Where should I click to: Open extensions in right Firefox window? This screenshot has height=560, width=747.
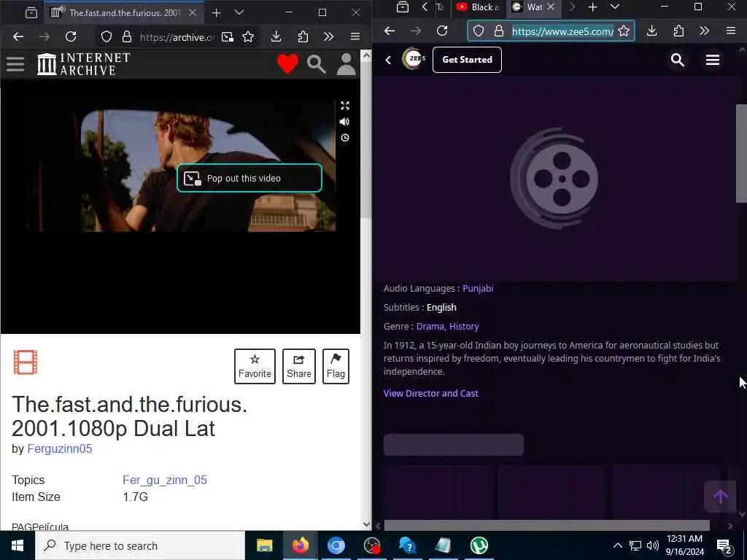click(x=679, y=31)
